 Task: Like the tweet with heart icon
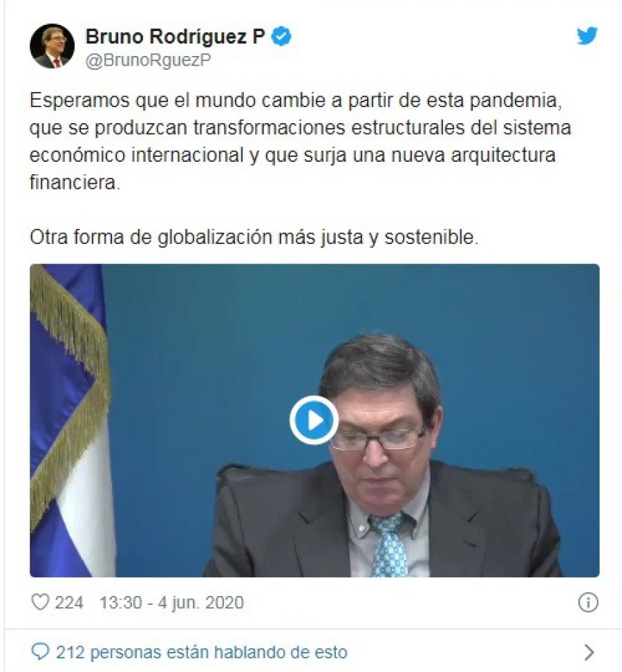41,602
